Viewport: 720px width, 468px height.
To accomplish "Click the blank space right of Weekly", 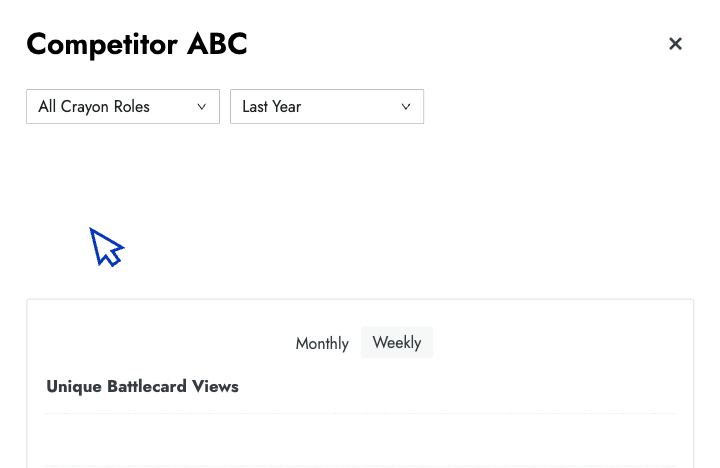I will pos(560,343).
